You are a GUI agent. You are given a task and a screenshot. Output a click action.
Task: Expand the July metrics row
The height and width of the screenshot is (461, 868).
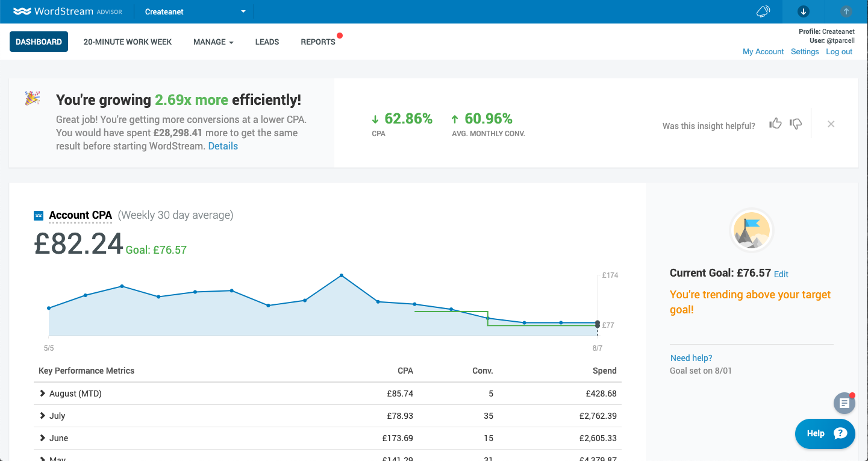[x=42, y=416]
